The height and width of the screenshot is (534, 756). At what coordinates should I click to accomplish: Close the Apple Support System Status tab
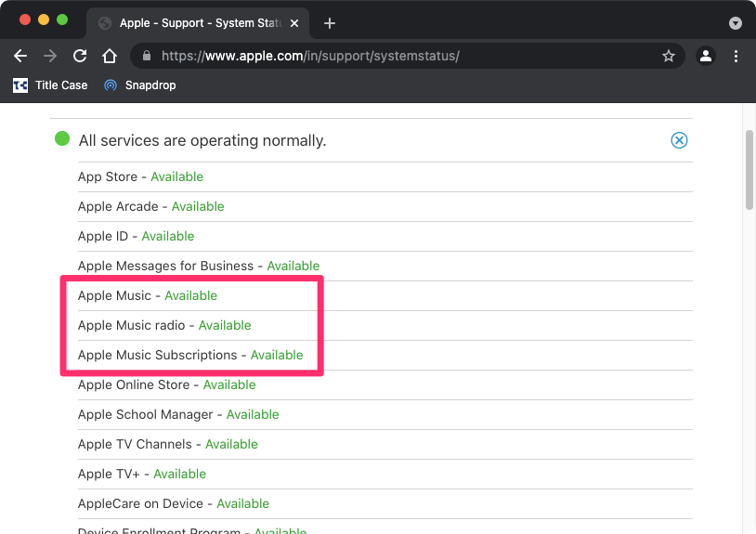click(294, 23)
